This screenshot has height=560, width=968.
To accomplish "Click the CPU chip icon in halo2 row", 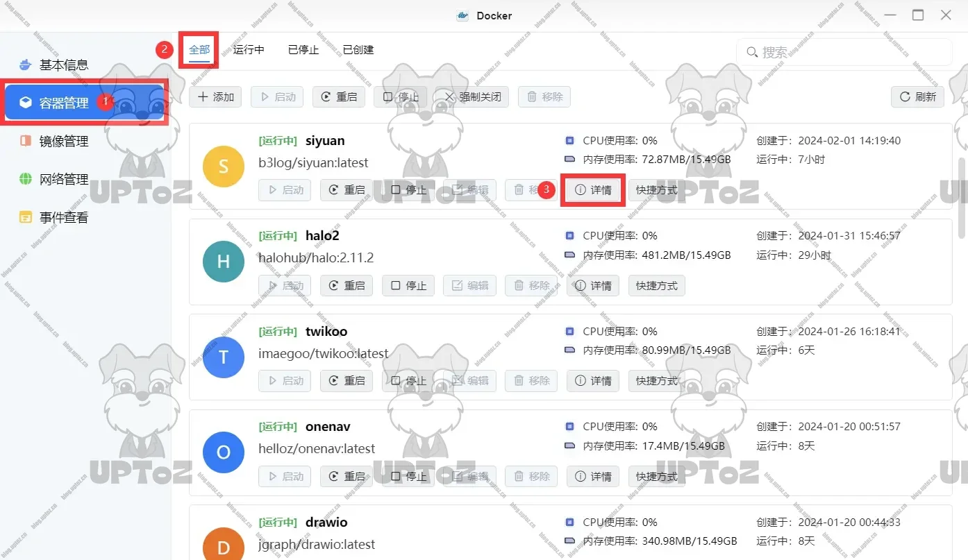I will tap(570, 236).
